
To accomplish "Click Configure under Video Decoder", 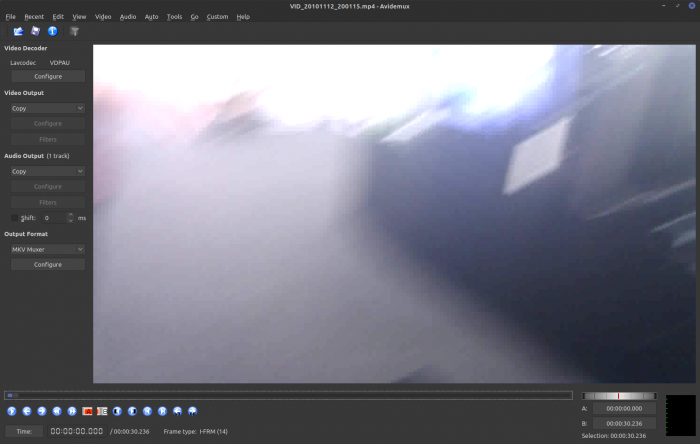I will (47, 76).
